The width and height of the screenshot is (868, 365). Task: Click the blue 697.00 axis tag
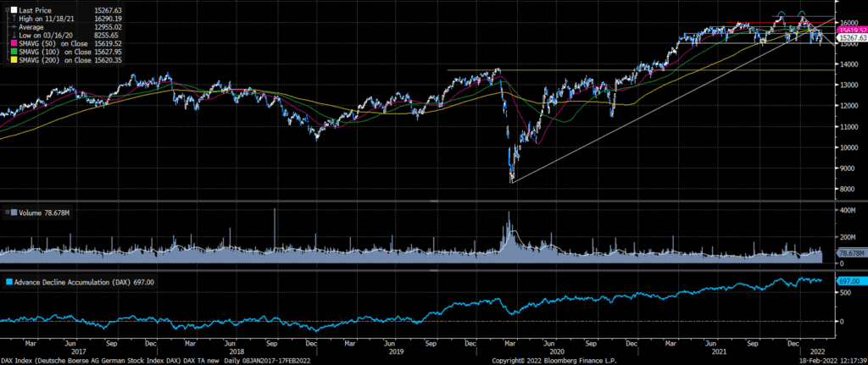click(x=853, y=282)
